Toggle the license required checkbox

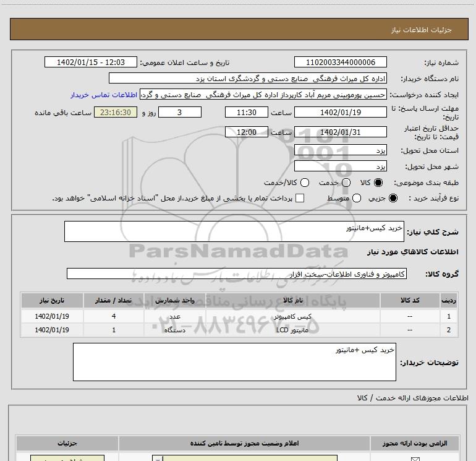pos(415,459)
